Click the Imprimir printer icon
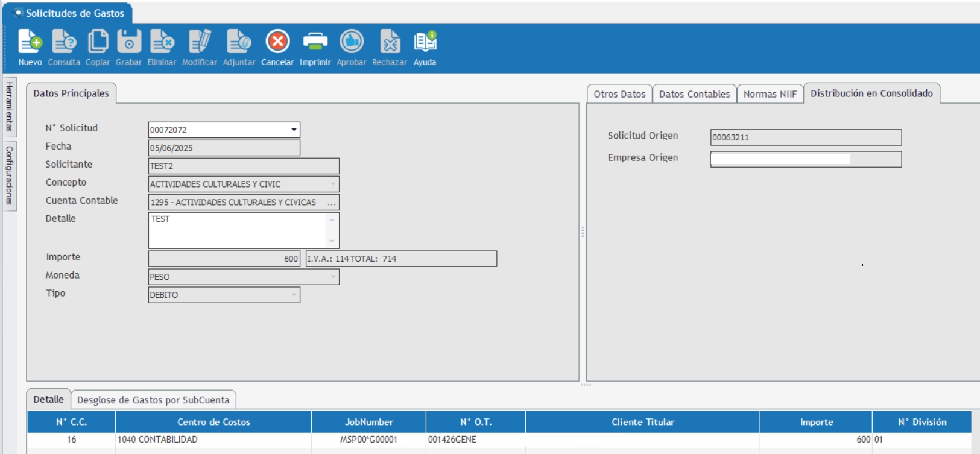The image size is (980, 454). [315, 42]
